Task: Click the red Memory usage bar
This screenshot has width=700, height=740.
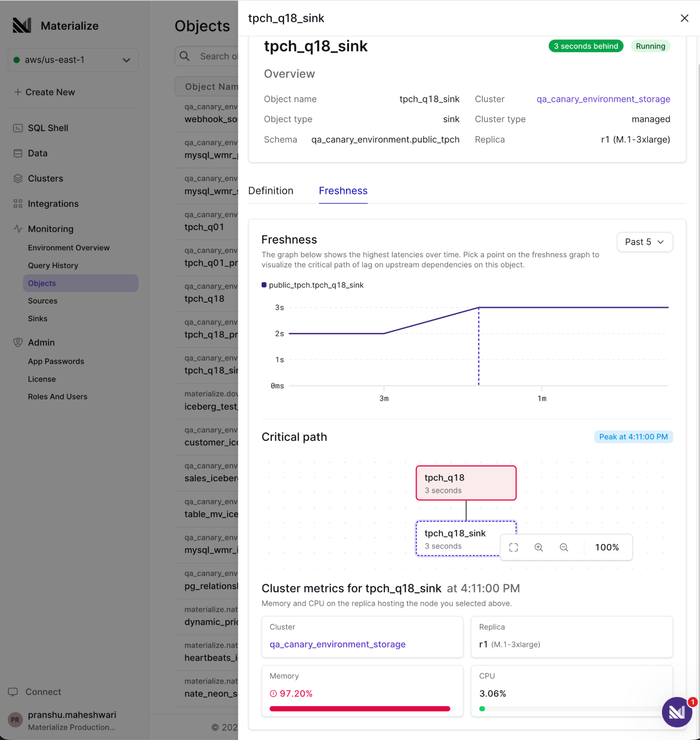Action: (x=360, y=709)
